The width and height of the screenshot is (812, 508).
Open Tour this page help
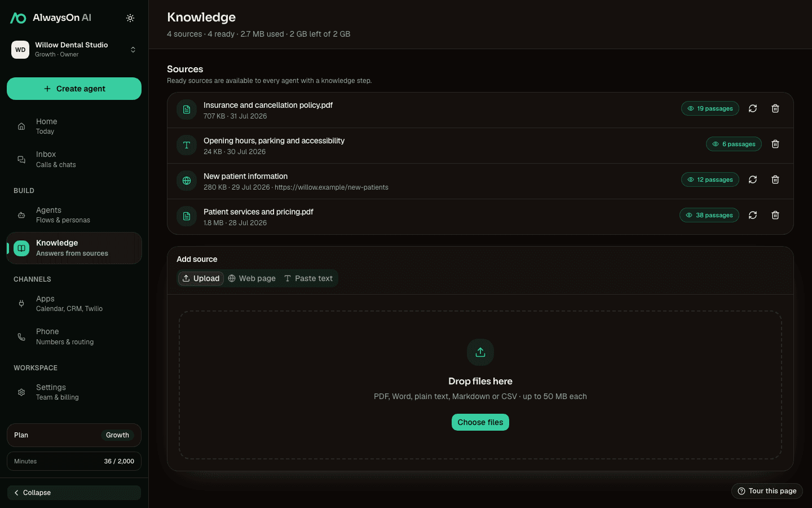(x=767, y=491)
